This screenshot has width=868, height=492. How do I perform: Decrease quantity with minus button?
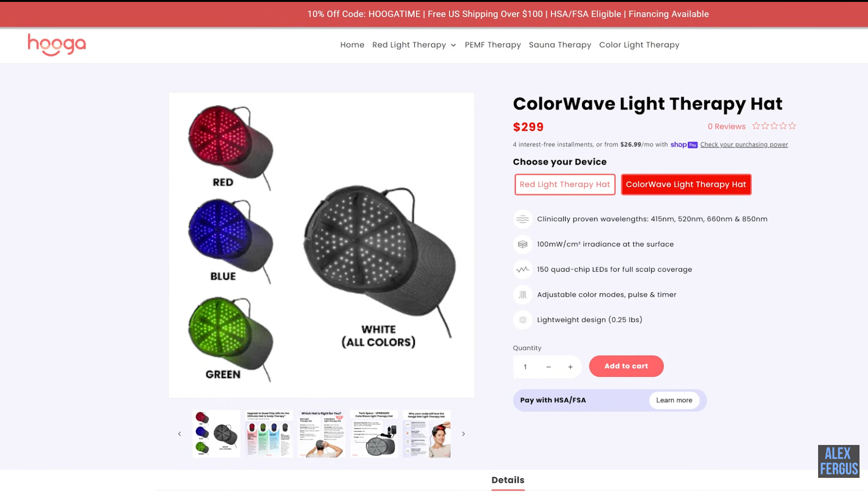tap(548, 367)
